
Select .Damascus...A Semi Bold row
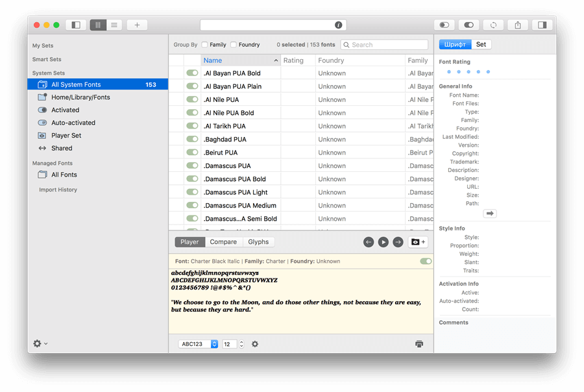click(301, 219)
